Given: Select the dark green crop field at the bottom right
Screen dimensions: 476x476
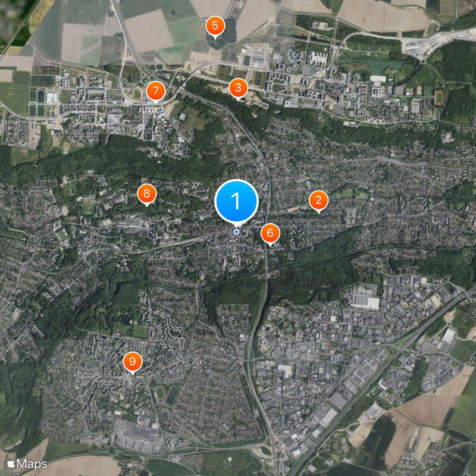Looking at the screenshot, I should [377, 441].
